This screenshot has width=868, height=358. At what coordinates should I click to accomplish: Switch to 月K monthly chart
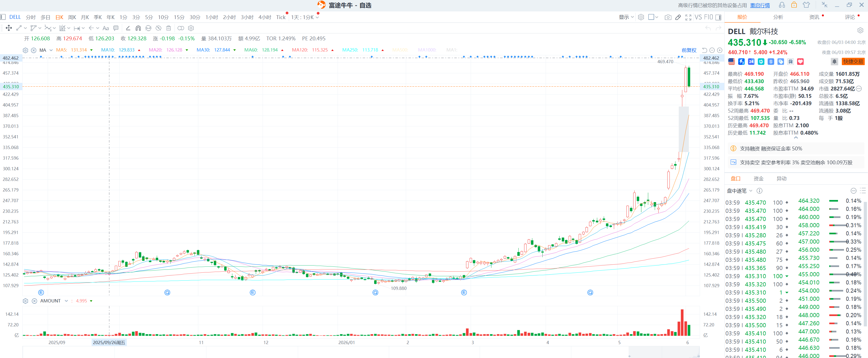click(85, 17)
